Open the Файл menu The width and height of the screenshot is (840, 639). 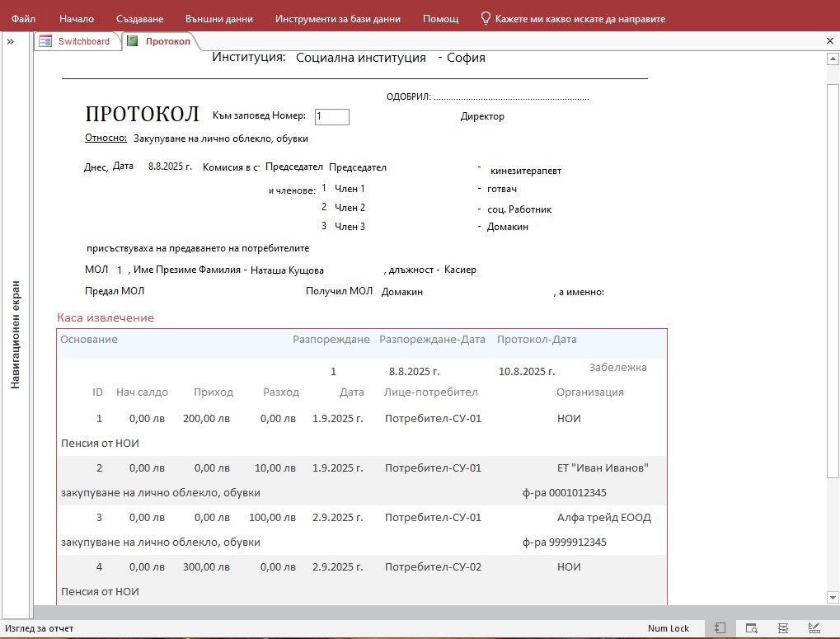click(x=23, y=18)
